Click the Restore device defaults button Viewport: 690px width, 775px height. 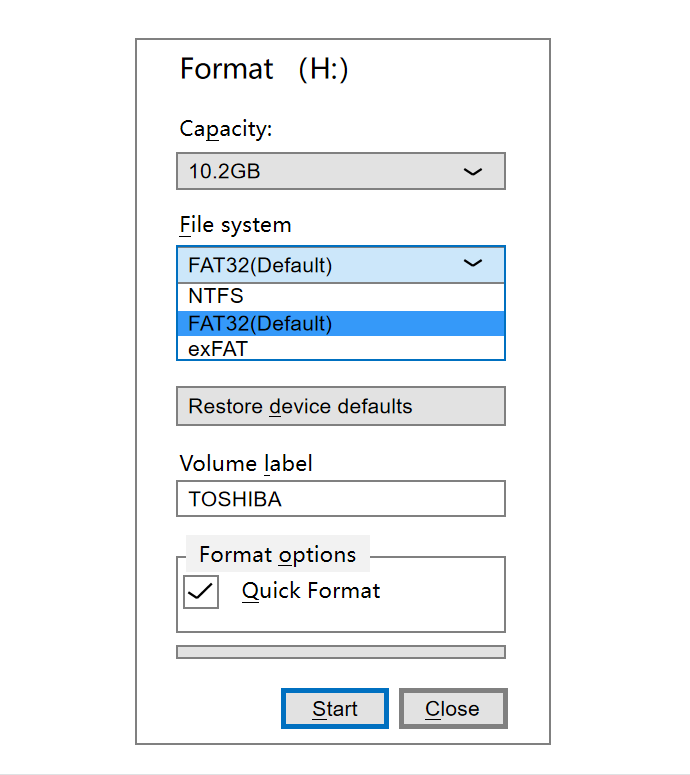pos(341,406)
